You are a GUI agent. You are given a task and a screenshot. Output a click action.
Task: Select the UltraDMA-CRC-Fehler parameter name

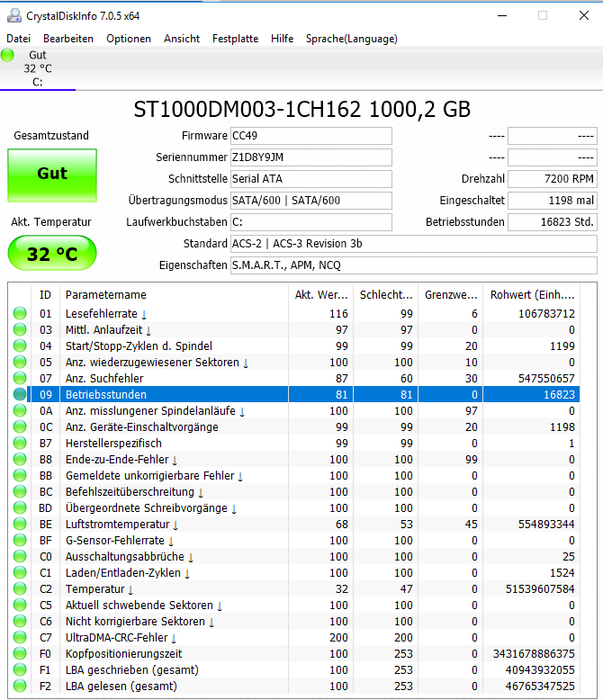point(121,638)
